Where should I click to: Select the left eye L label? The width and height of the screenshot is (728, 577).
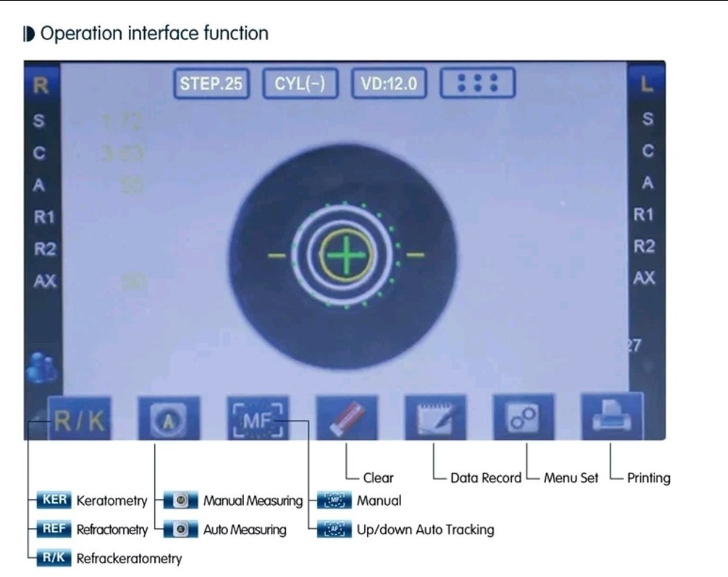click(x=646, y=86)
